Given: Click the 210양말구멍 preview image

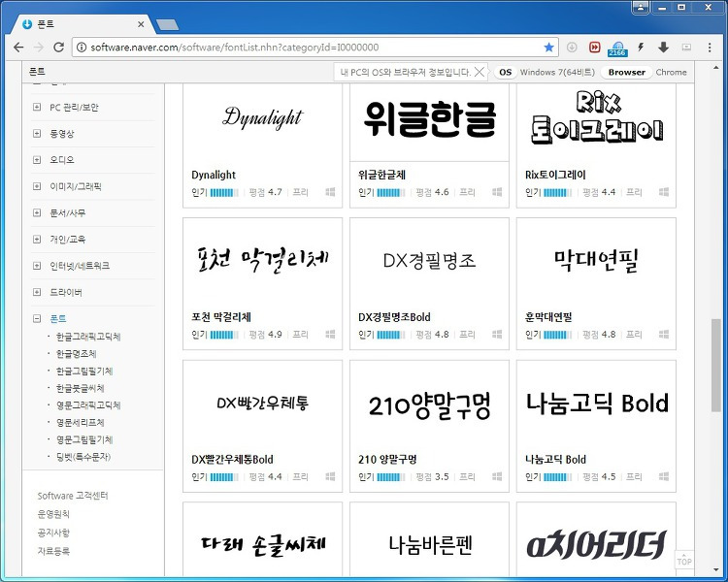Looking at the screenshot, I should pos(429,405).
